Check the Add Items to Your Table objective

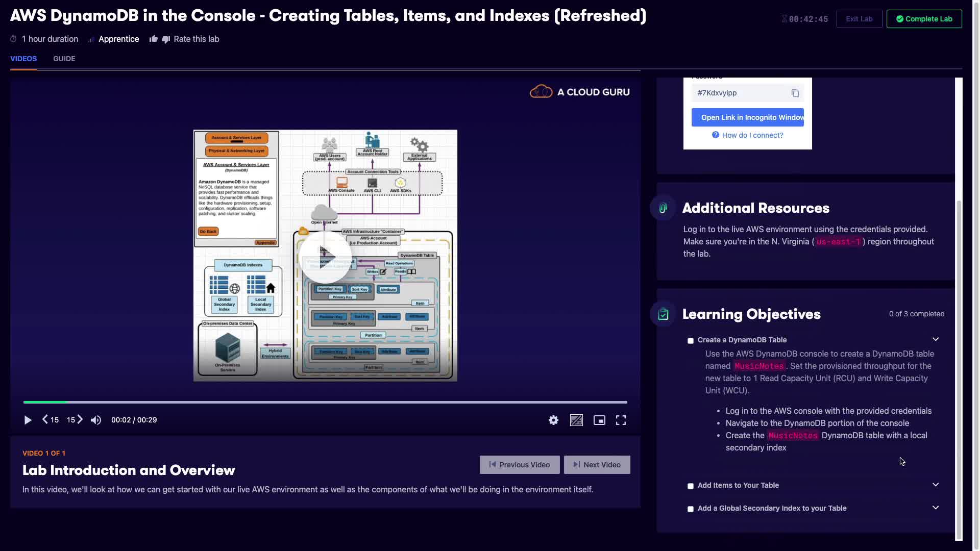[691, 486]
